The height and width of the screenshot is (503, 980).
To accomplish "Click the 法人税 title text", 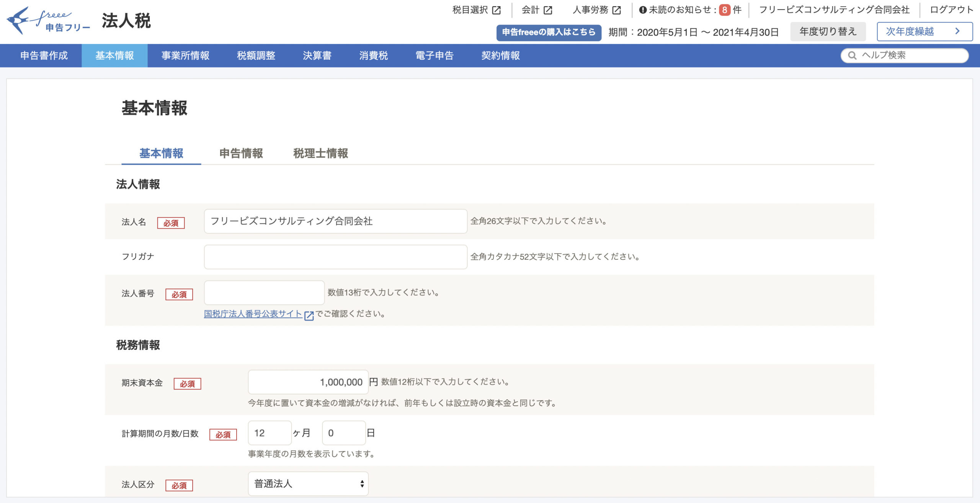I will [x=126, y=21].
